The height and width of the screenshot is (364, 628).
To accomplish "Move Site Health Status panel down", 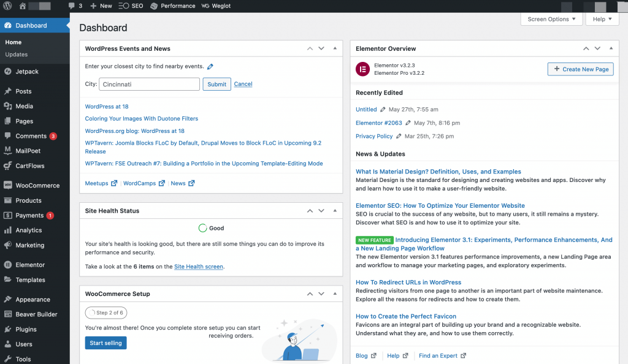I will click(x=321, y=210).
